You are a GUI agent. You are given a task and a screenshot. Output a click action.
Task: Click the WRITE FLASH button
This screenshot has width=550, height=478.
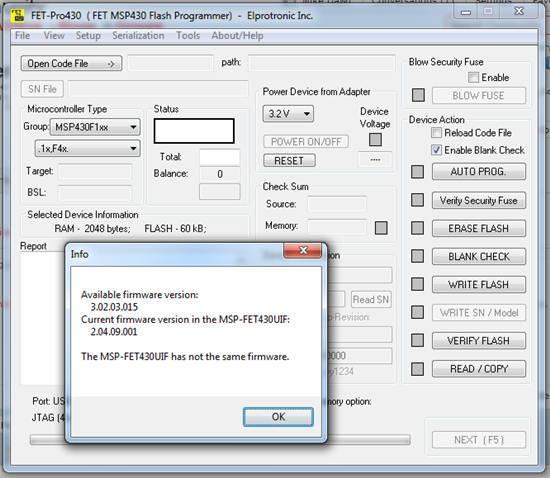point(479,284)
